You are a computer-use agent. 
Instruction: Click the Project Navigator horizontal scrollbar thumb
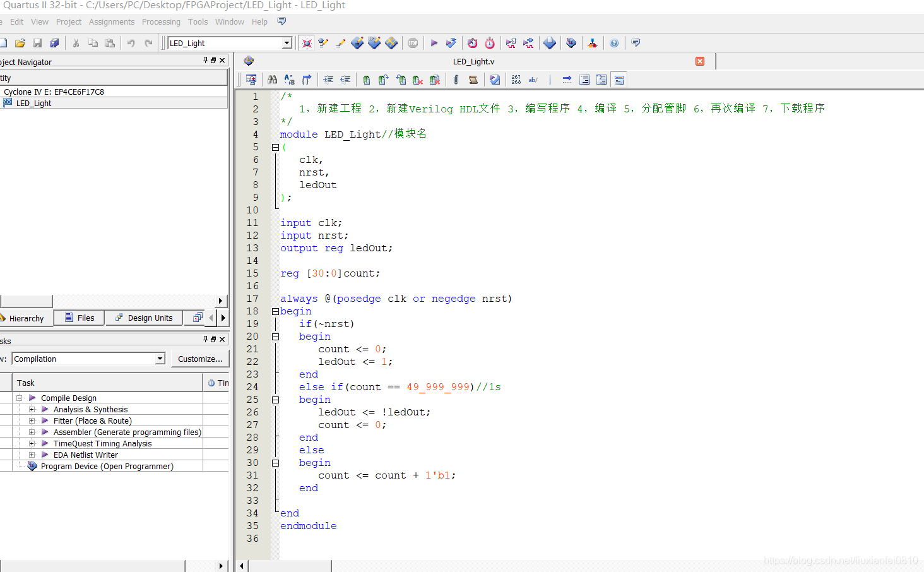26,301
